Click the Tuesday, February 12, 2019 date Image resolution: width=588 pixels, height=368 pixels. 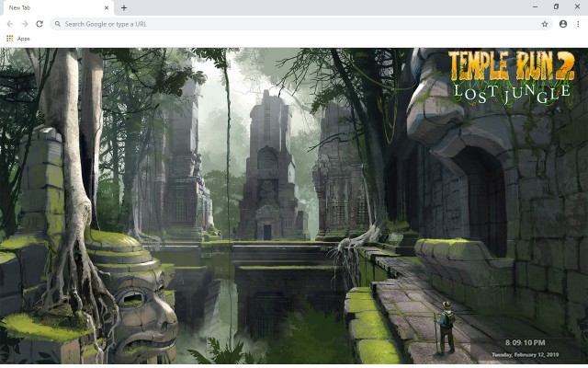tap(525, 354)
